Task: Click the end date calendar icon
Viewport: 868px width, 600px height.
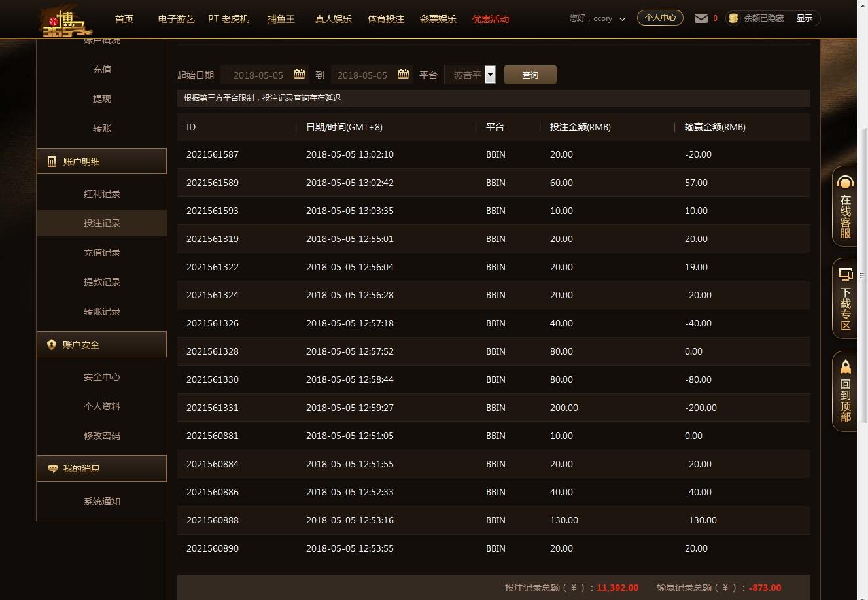Action: pos(403,75)
